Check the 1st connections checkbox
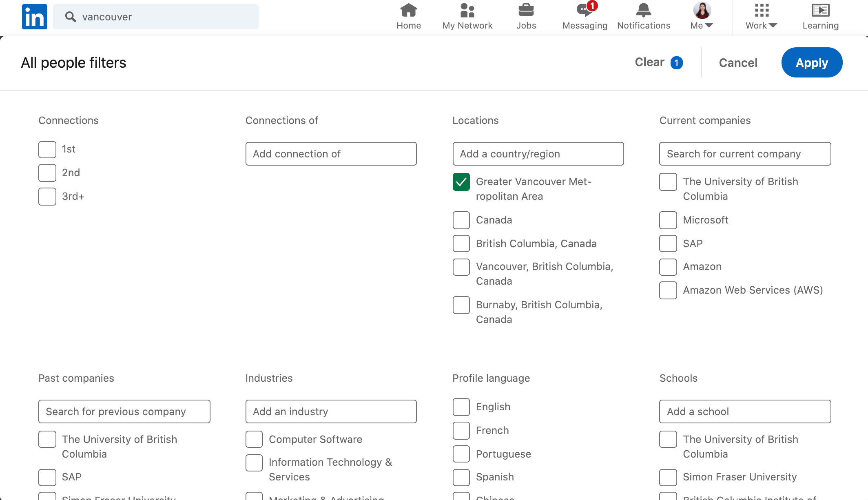 [47, 150]
